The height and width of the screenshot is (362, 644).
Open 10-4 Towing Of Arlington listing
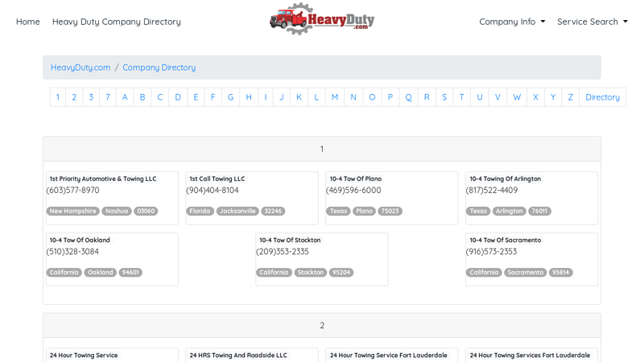coord(506,179)
